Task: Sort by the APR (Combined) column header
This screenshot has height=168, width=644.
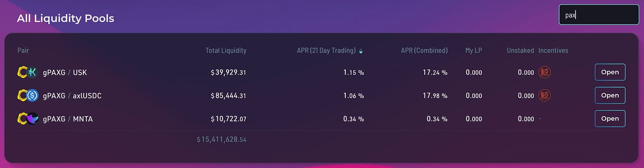Action: coord(424,50)
